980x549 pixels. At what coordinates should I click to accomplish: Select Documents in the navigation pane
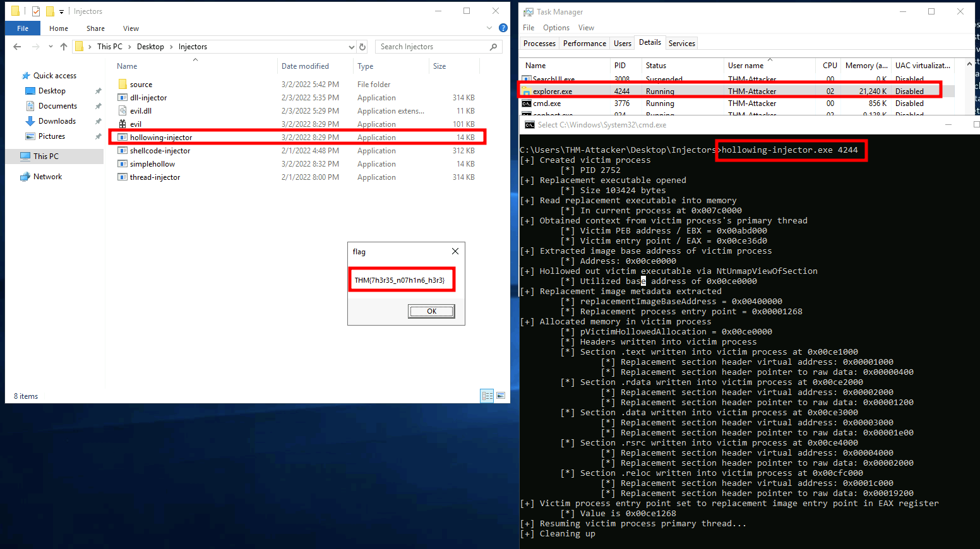pos(57,106)
